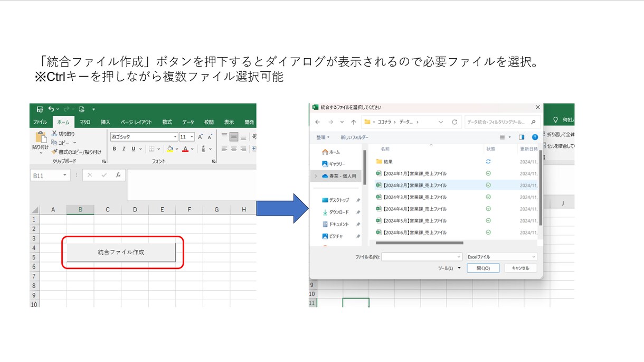This screenshot has height=362, width=644.
Task: Click the undo arrow in Excel's title bar
Action: pyautogui.click(x=51, y=109)
